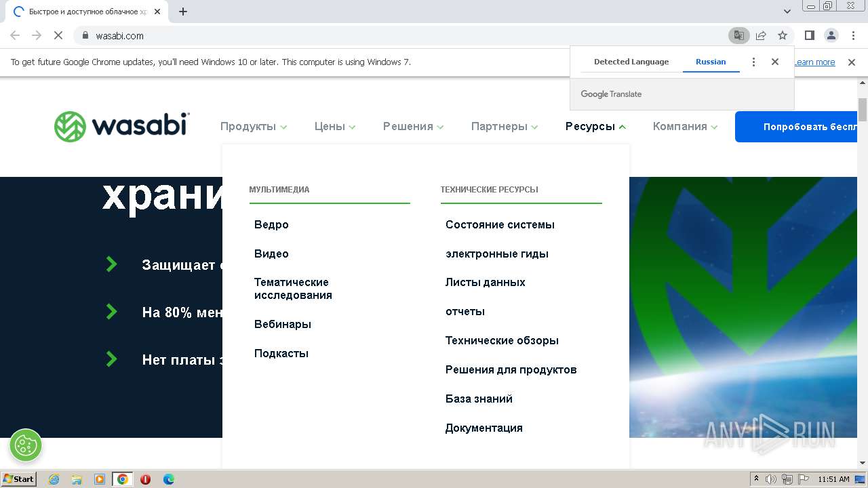Viewport: 868px width, 488px height.
Task: Open the Action Center flag icon
Action: [x=804, y=479]
